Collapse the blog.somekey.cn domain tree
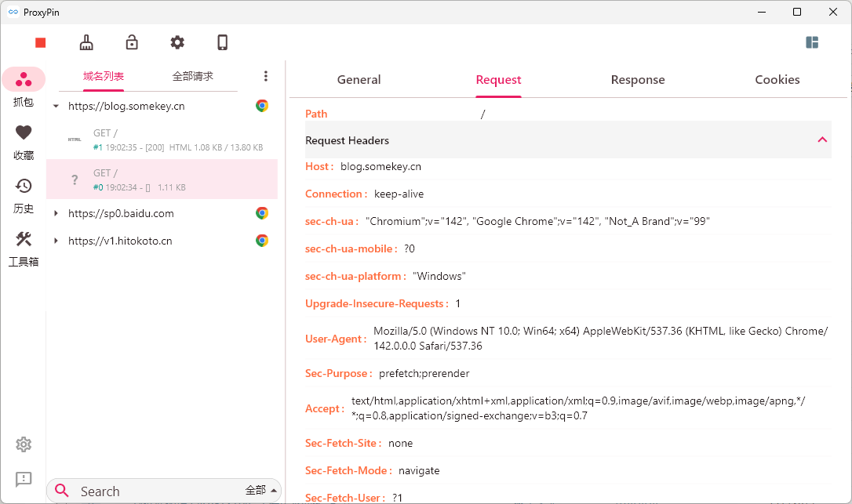 click(x=56, y=106)
